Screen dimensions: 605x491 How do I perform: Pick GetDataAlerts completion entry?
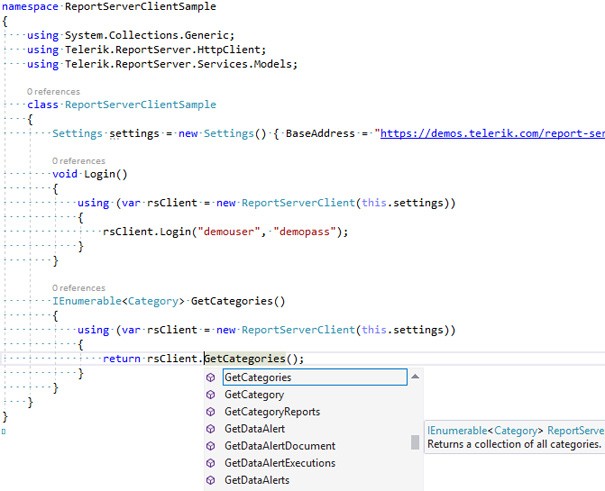click(257, 480)
